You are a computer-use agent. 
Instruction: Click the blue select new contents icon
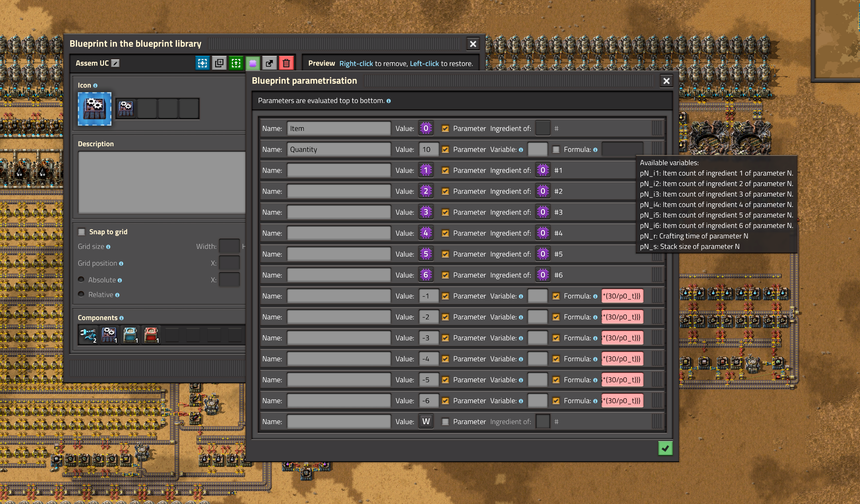click(203, 63)
